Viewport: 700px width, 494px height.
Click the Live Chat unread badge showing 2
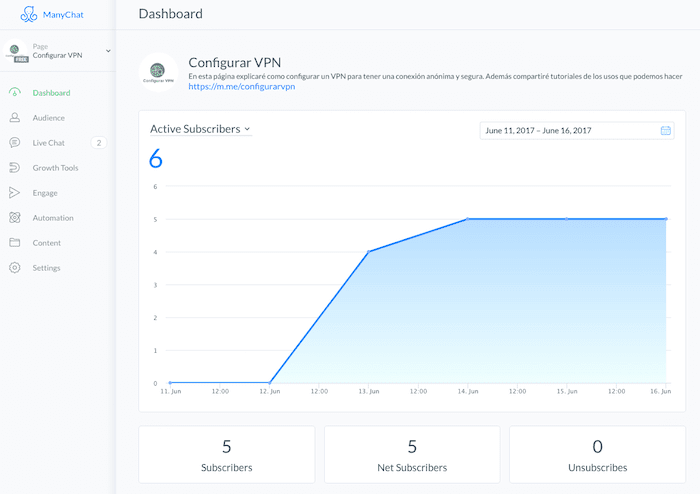[99, 143]
